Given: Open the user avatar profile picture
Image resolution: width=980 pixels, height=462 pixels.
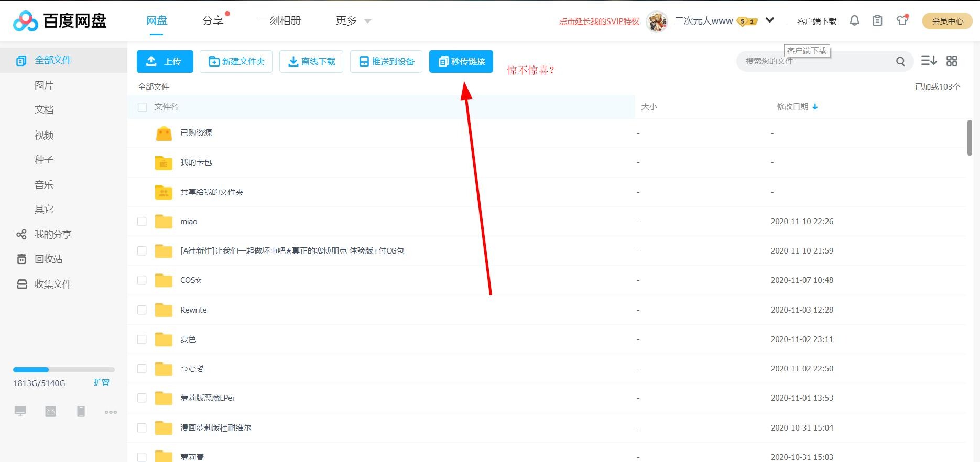Looking at the screenshot, I should (x=657, y=21).
